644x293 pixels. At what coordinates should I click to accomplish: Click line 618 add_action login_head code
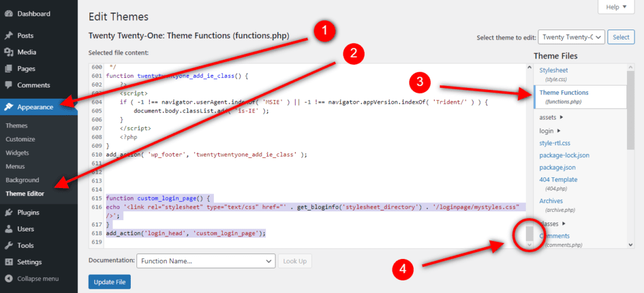(186, 233)
